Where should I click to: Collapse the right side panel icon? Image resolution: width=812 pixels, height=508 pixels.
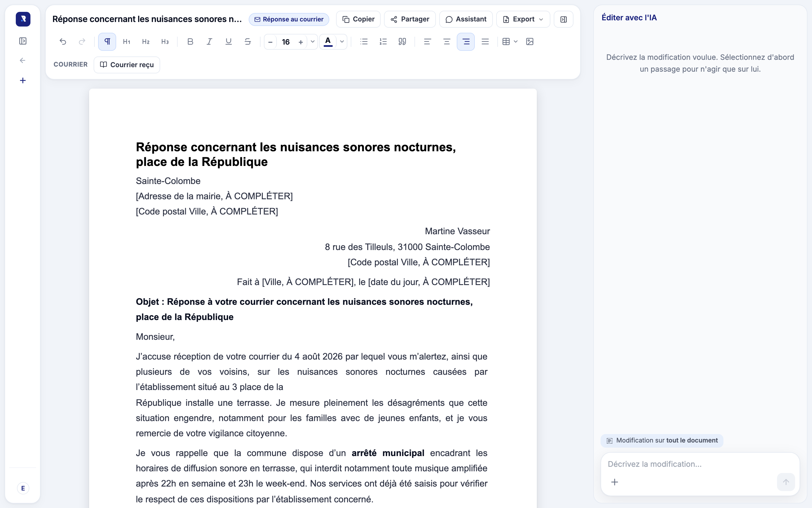click(564, 19)
